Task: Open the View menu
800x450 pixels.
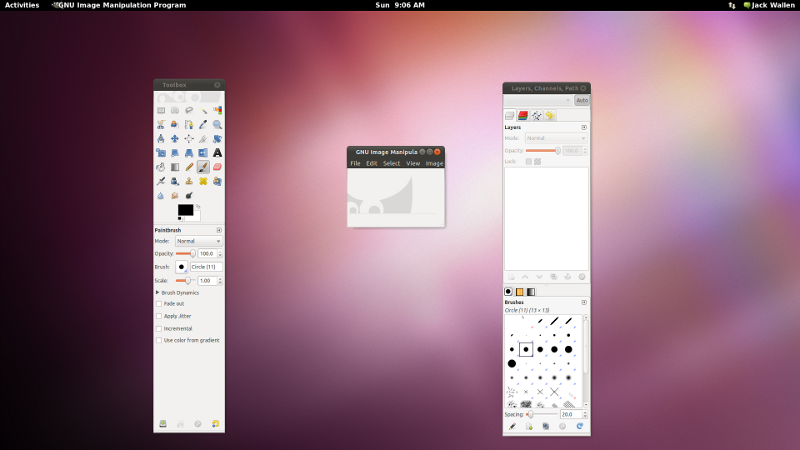Action: click(413, 163)
